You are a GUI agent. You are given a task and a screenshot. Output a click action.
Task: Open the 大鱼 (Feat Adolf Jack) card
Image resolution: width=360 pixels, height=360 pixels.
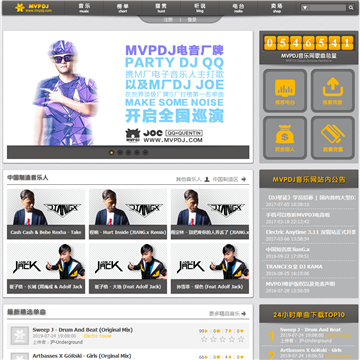[128, 268]
